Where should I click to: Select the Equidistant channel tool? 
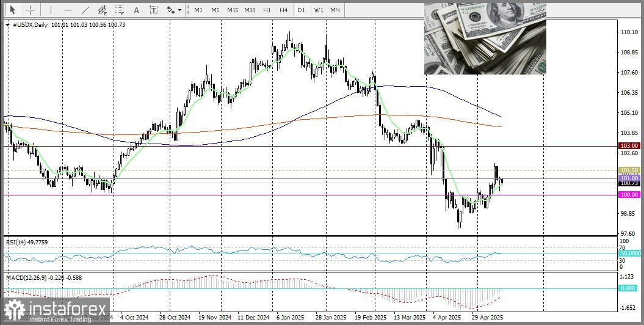coord(103,10)
